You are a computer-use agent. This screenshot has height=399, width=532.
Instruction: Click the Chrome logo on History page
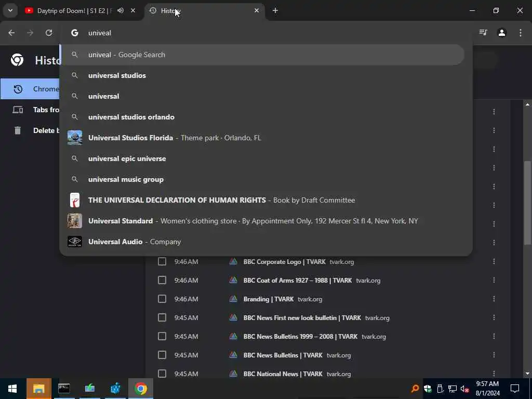pyautogui.click(x=17, y=60)
